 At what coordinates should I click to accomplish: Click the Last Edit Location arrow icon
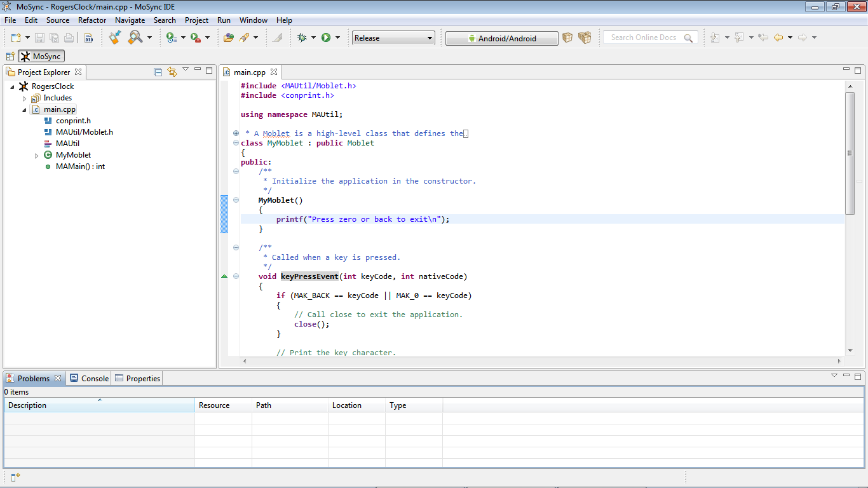click(763, 37)
